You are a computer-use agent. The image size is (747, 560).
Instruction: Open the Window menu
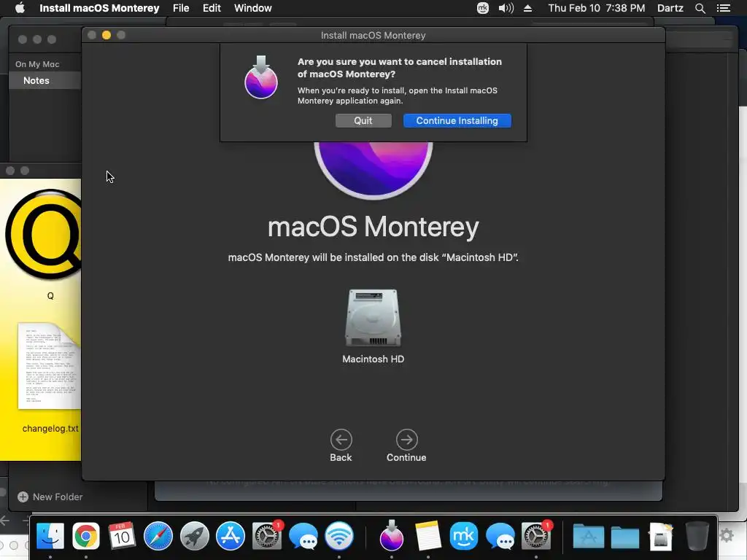pyautogui.click(x=252, y=8)
